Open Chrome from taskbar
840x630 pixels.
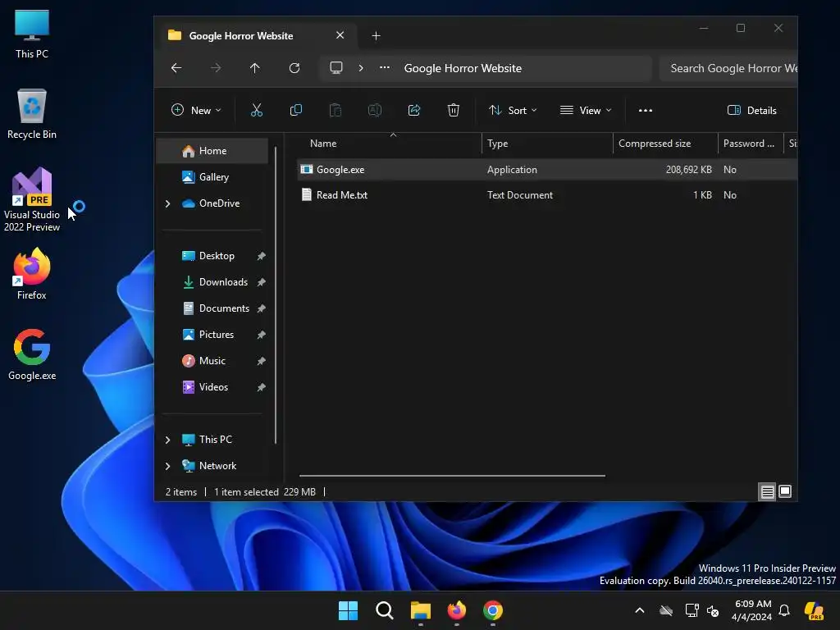[493, 610]
